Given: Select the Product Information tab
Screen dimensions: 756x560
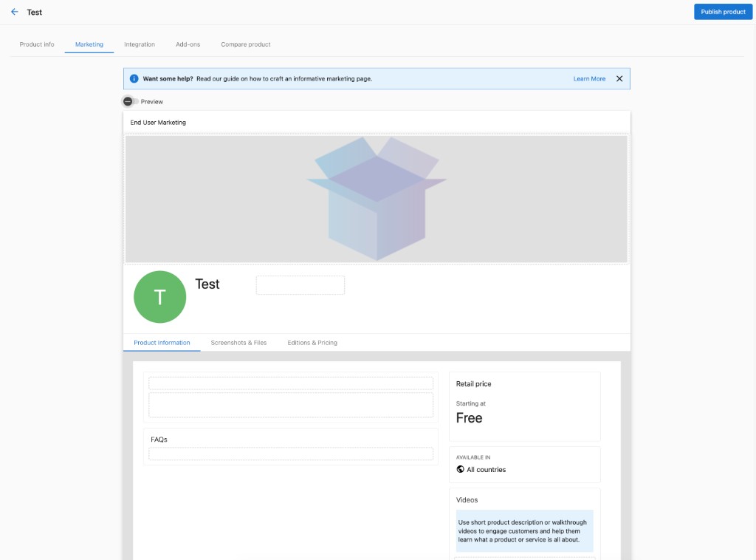Looking at the screenshot, I should point(162,343).
